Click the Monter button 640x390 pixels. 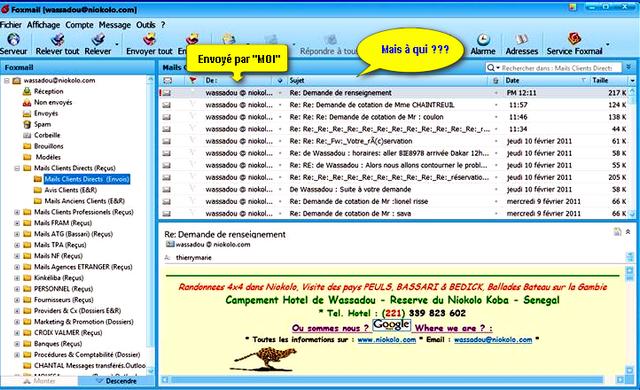click(39, 381)
